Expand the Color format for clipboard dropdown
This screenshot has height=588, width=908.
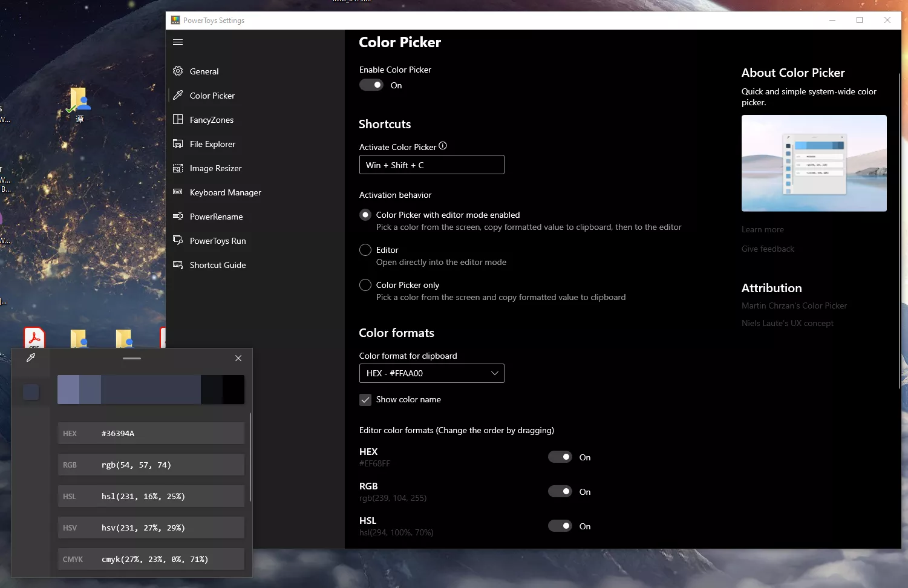pyautogui.click(x=432, y=373)
